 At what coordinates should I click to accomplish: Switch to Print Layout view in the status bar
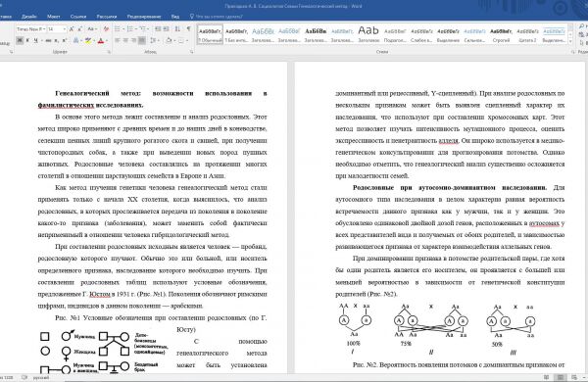pyautogui.click(x=561, y=377)
